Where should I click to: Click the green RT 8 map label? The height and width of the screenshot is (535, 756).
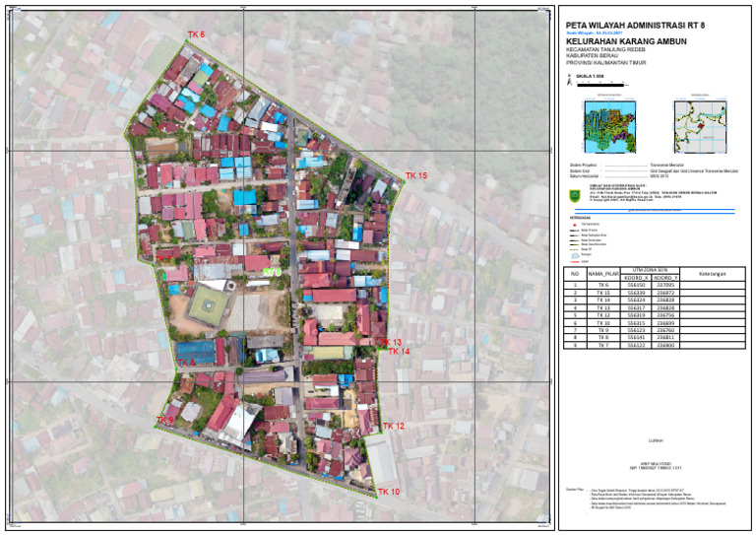click(x=272, y=273)
